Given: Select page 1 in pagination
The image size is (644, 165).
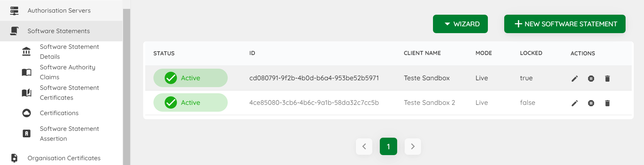Looking at the screenshot, I should [x=388, y=147].
